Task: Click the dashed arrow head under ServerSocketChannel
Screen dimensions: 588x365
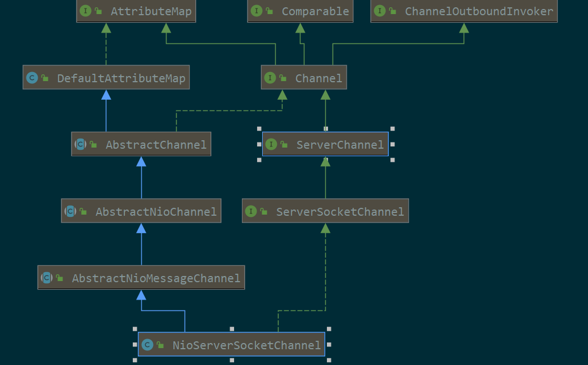Action: click(325, 228)
